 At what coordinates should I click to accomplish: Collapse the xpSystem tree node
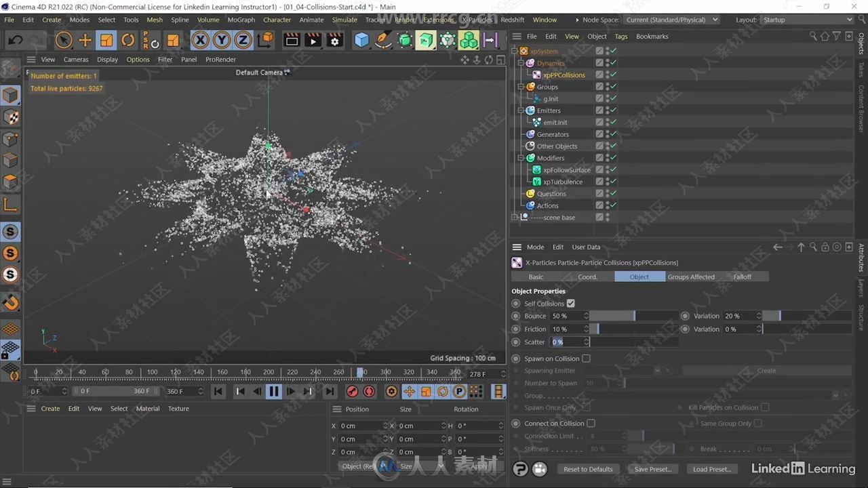point(515,52)
